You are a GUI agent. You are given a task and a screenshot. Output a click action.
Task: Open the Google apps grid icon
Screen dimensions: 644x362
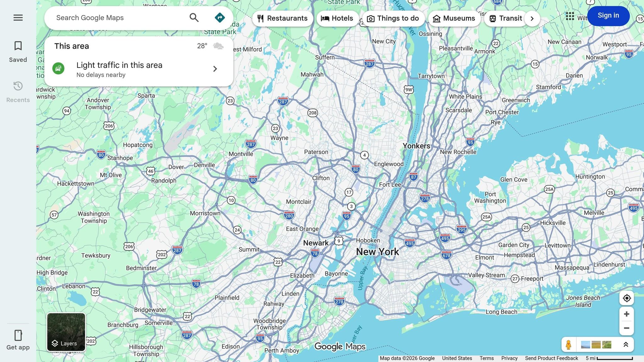(569, 17)
